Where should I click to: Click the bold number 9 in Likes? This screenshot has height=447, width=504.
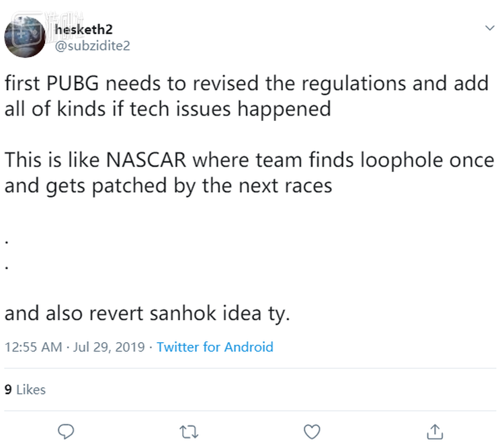coord(8,389)
